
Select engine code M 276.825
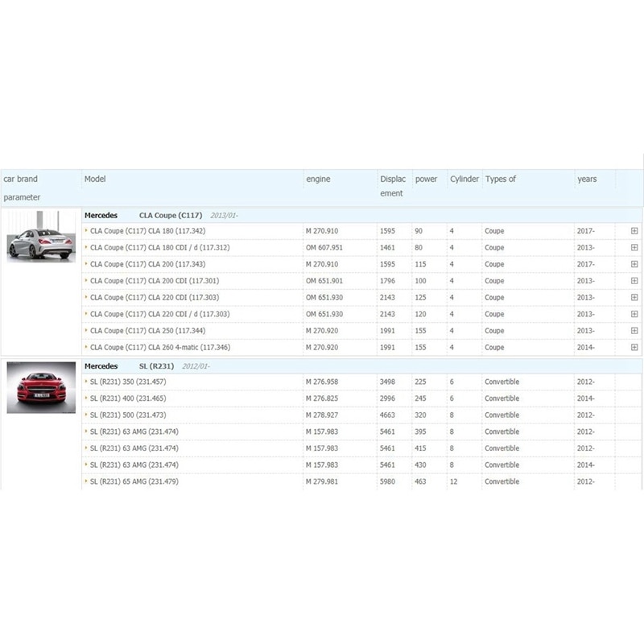pyautogui.click(x=322, y=398)
